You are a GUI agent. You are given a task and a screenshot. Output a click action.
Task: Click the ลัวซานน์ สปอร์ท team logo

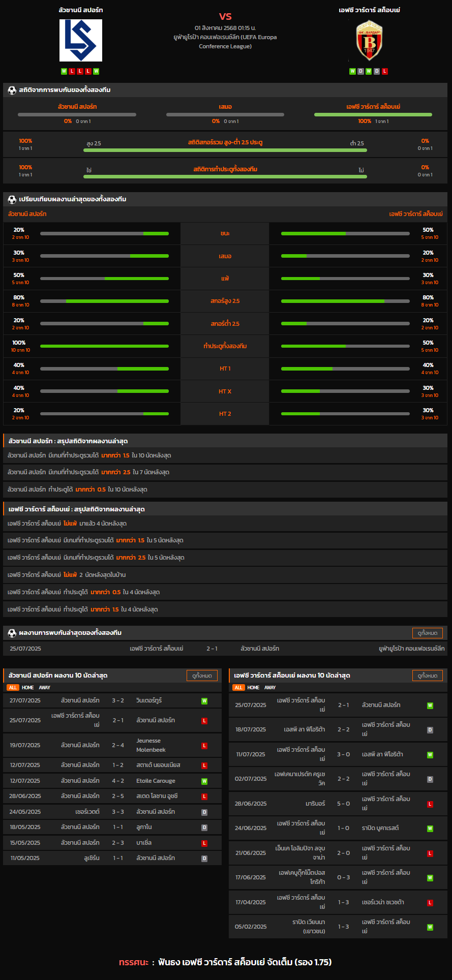point(81,41)
